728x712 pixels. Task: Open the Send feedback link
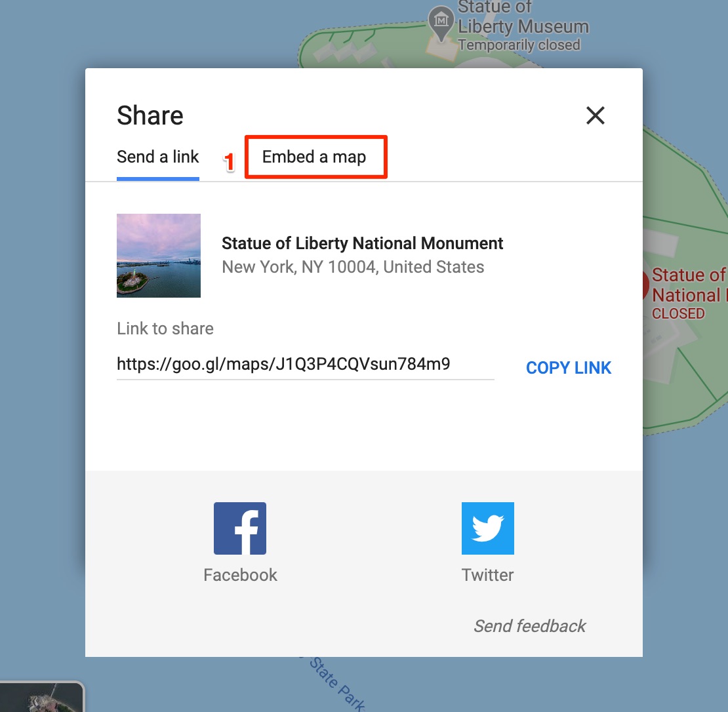[x=529, y=626]
